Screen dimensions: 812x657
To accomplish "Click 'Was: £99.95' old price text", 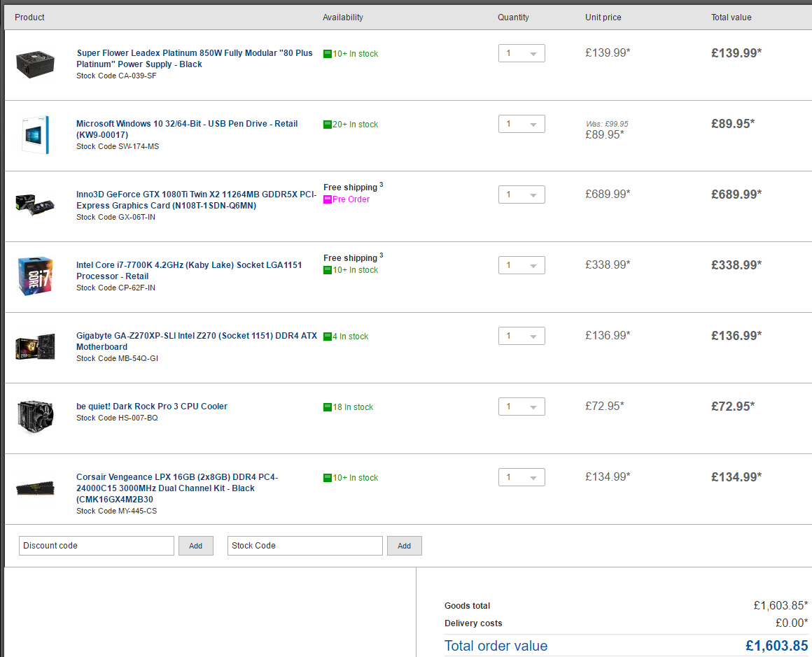I will 607,124.
